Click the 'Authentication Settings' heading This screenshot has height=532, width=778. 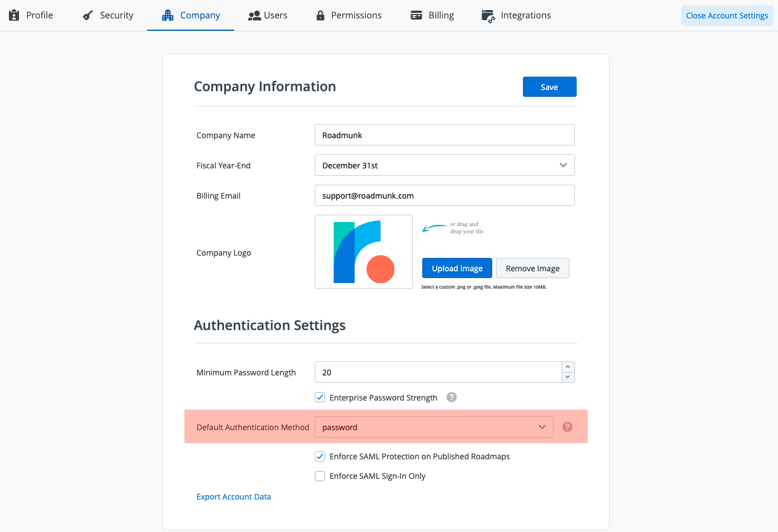[x=270, y=325]
